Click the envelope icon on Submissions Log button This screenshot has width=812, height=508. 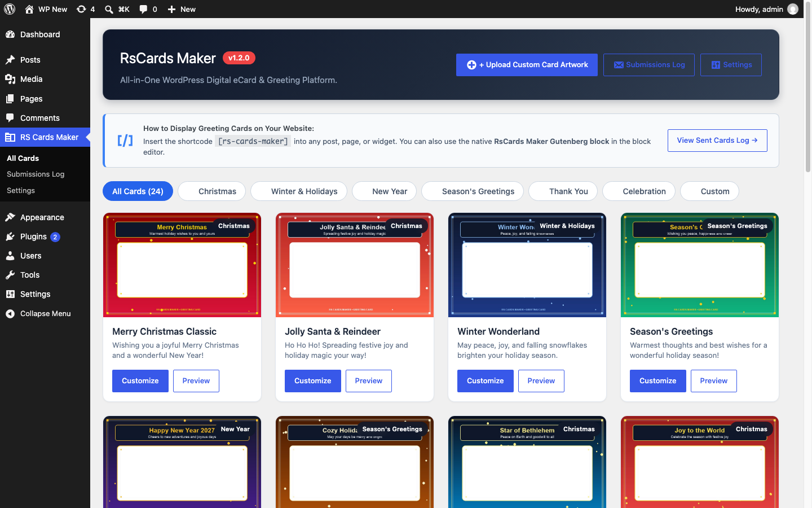point(619,65)
